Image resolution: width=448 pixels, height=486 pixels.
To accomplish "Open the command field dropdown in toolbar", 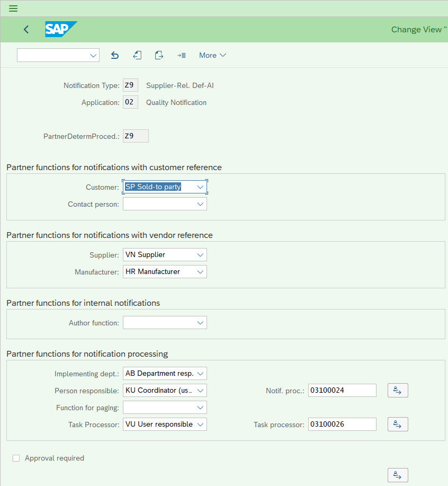I will coord(58,55).
